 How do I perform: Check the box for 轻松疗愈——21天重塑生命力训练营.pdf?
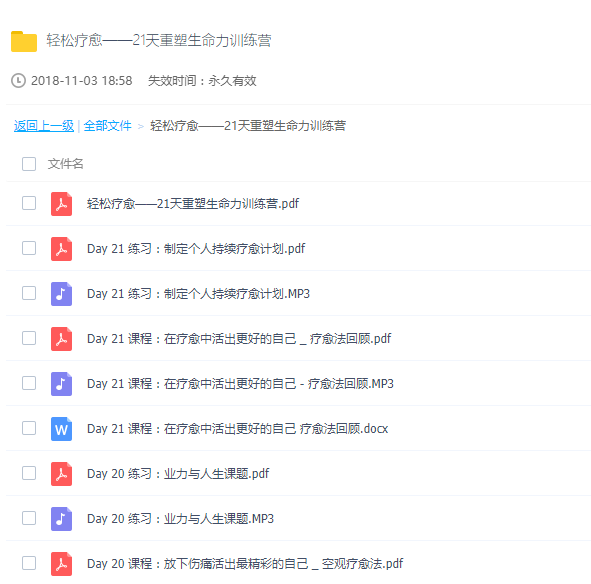[x=29, y=203]
